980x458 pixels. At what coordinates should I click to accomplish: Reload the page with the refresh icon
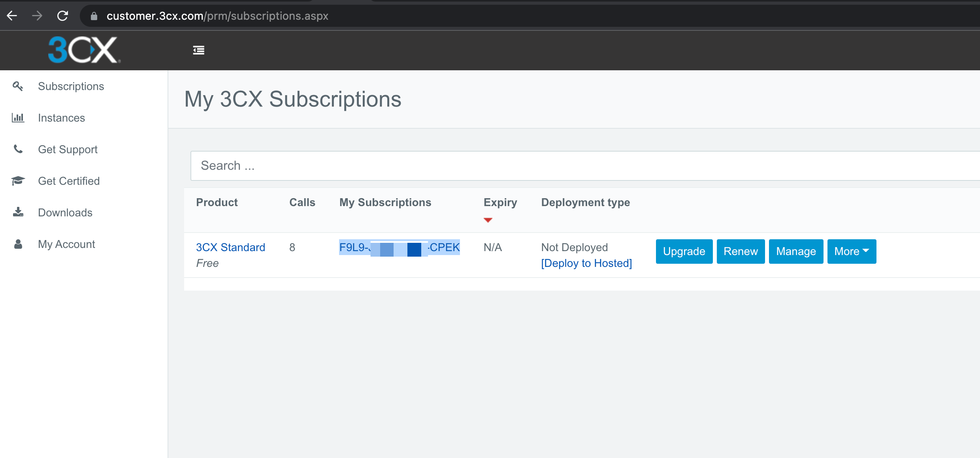62,16
